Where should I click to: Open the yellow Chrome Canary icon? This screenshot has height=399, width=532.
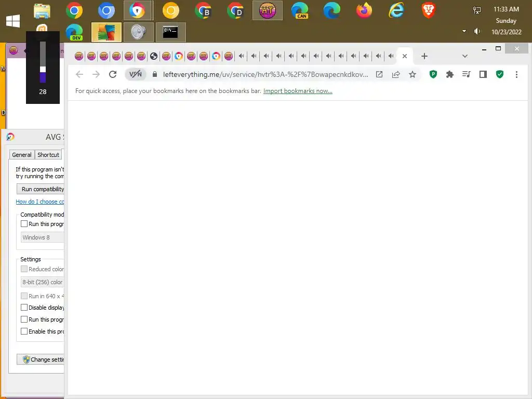pos(170,11)
